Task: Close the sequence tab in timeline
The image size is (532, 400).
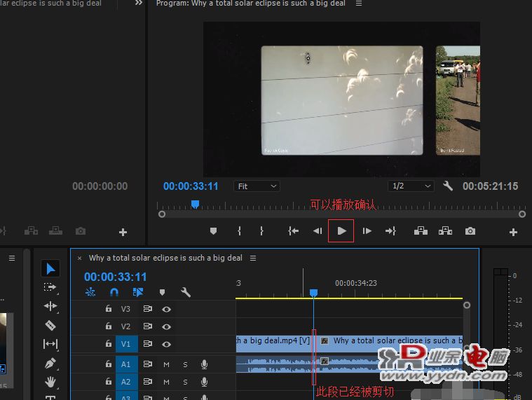Action: [x=79, y=258]
